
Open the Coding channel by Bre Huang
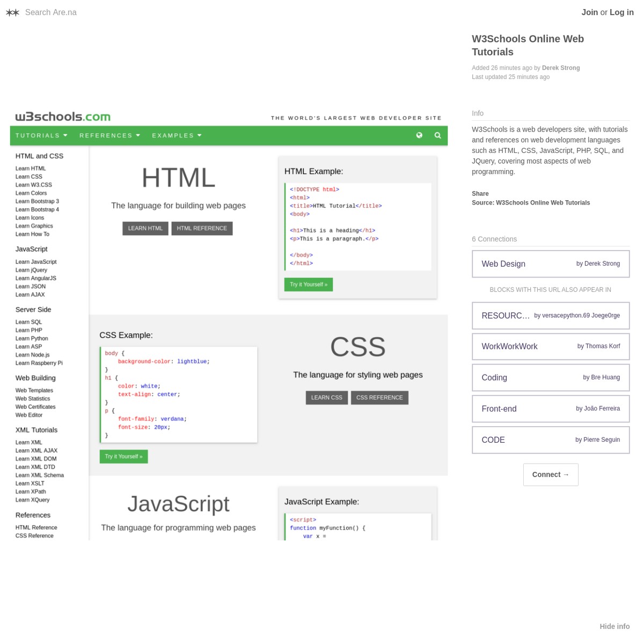[550, 378]
